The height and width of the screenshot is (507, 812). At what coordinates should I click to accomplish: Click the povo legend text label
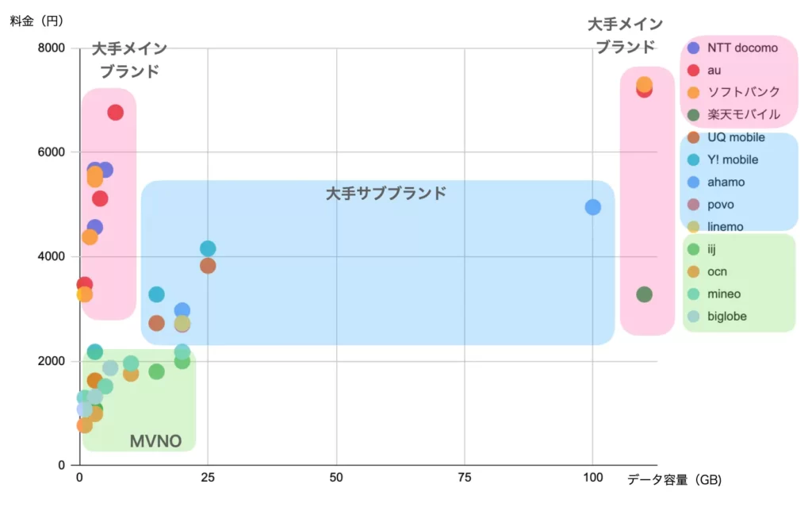click(721, 204)
